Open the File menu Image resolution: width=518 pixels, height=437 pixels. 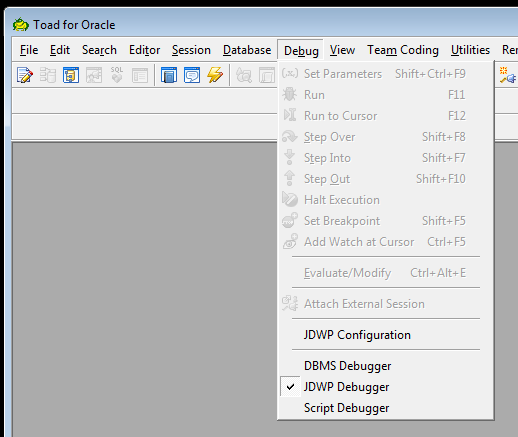[29, 50]
